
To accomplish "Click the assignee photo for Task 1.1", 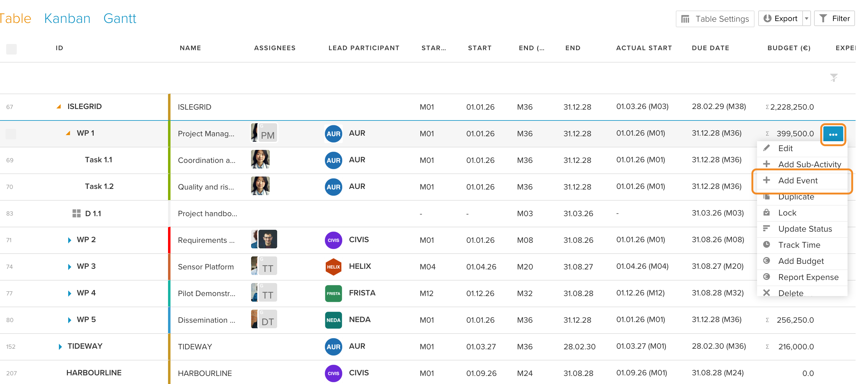I will (x=260, y=159).
